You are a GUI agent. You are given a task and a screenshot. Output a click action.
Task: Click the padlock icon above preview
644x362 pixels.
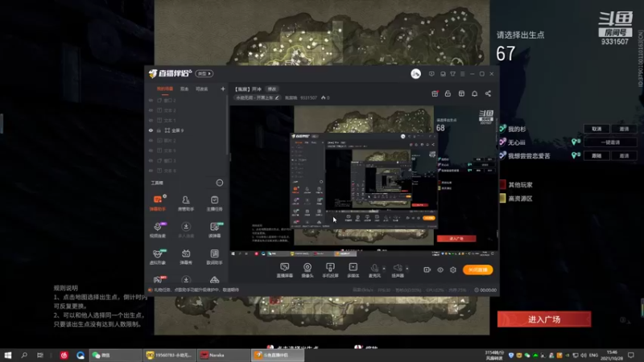point(448,93)
